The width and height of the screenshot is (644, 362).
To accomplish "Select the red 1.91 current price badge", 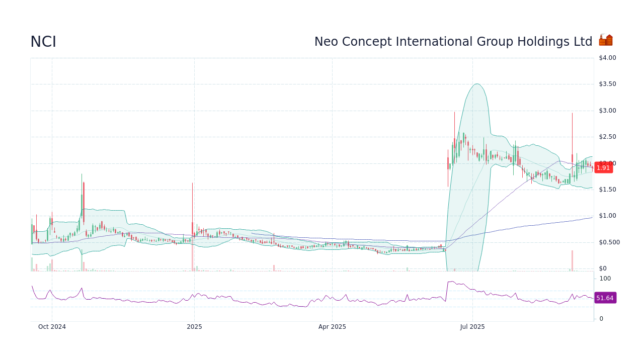I will point(603,168).
